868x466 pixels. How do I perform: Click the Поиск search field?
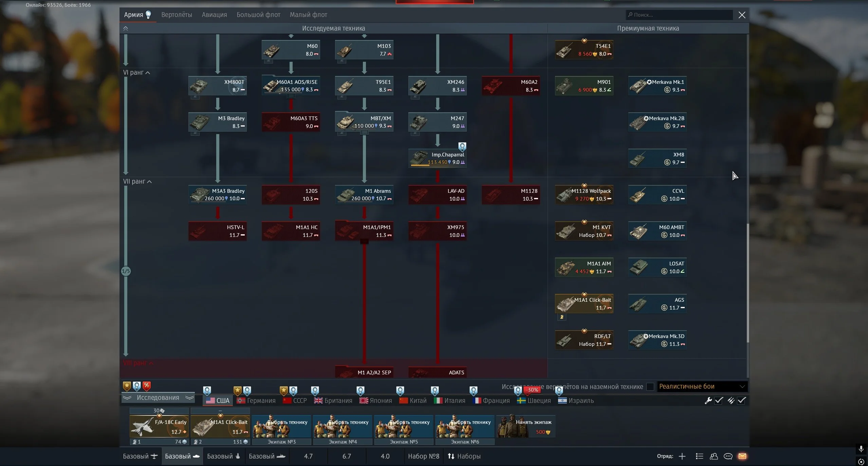(679, 15)
